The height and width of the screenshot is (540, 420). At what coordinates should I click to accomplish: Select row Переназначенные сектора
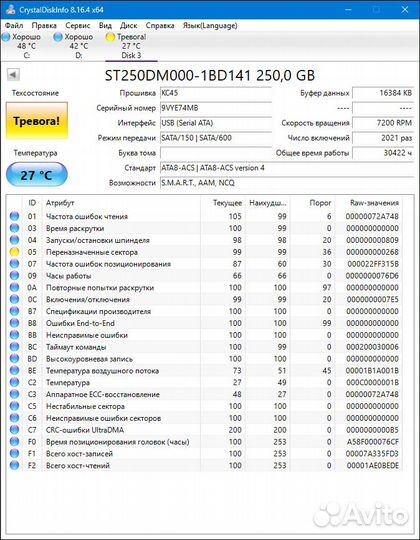tap(205, 252)
